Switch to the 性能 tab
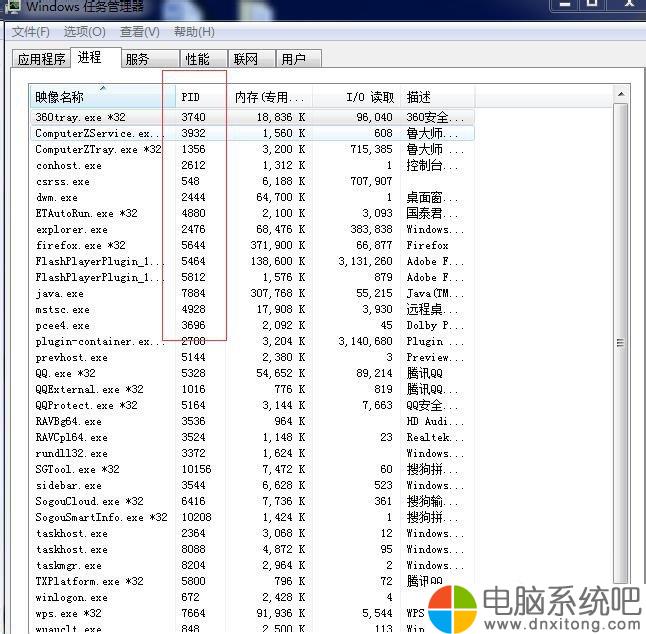This screenshot has width=646, height=634. point(204,59)
